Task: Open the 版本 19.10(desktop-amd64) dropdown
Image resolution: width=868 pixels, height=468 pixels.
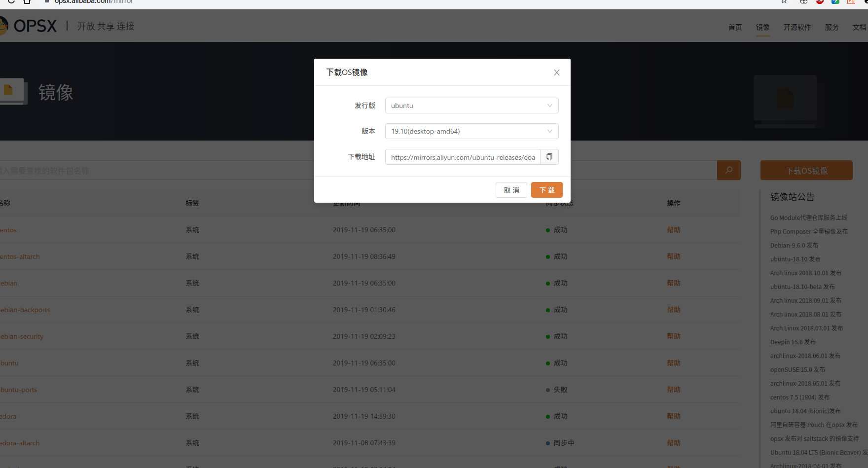Action: click(x=471, y=131)
